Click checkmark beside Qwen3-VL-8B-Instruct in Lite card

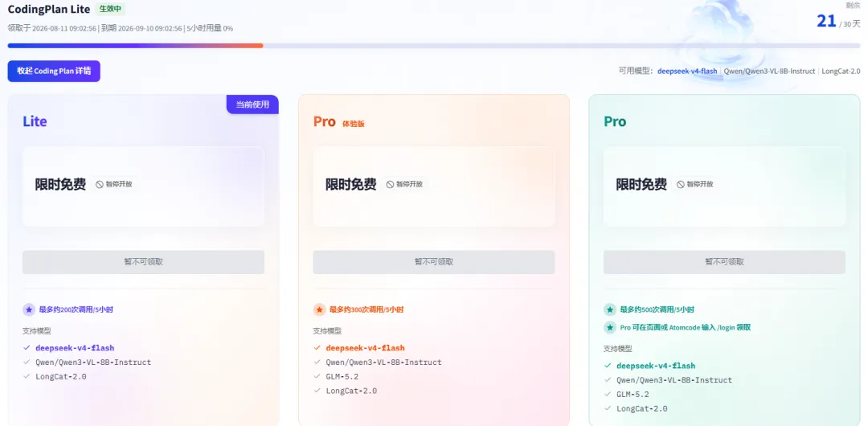(27, 363)
